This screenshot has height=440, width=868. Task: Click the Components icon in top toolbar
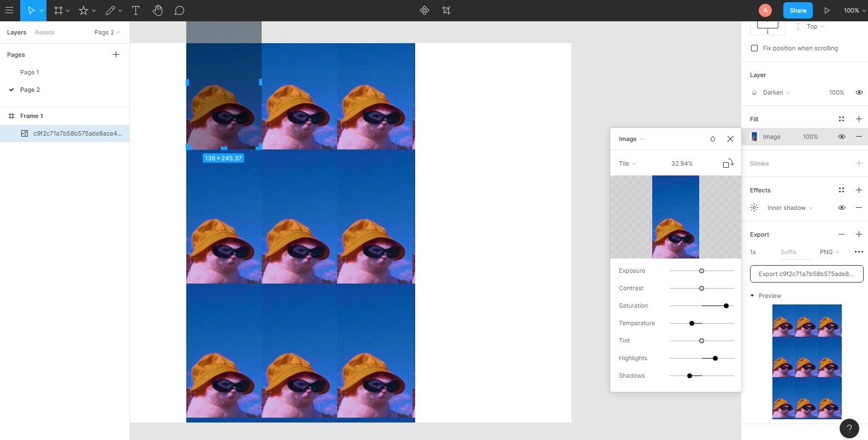coord(424,10)
